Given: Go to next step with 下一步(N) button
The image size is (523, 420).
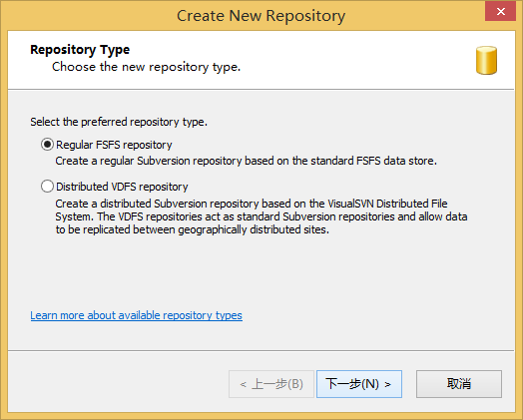Looking at the screenshot, I should coord(359,384).
